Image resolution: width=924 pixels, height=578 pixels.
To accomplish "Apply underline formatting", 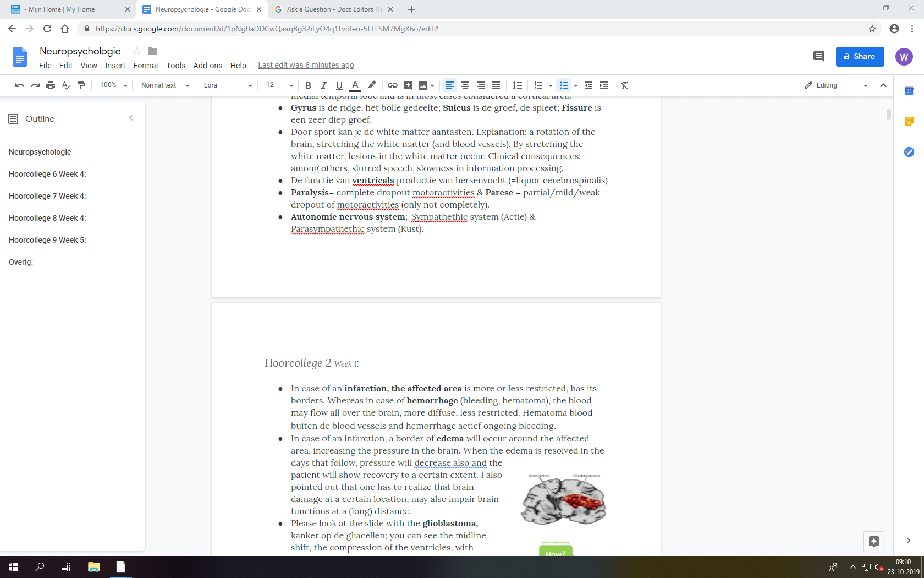I will point(339,85).
